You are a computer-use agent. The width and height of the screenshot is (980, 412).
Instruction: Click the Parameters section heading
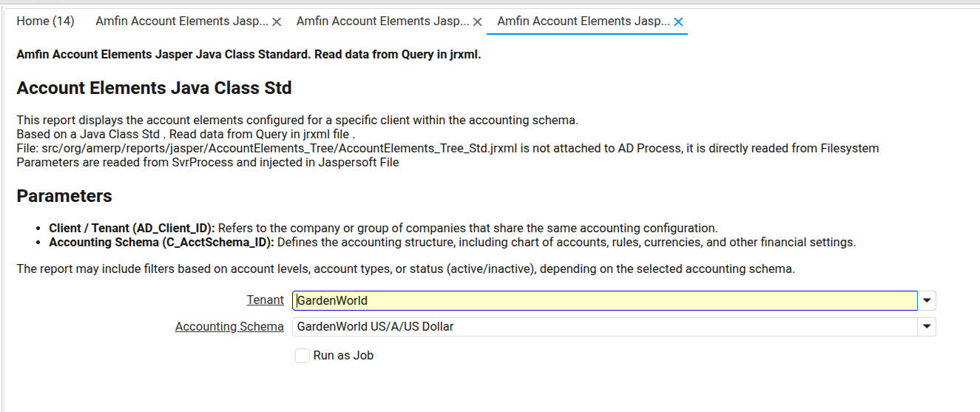64,196
